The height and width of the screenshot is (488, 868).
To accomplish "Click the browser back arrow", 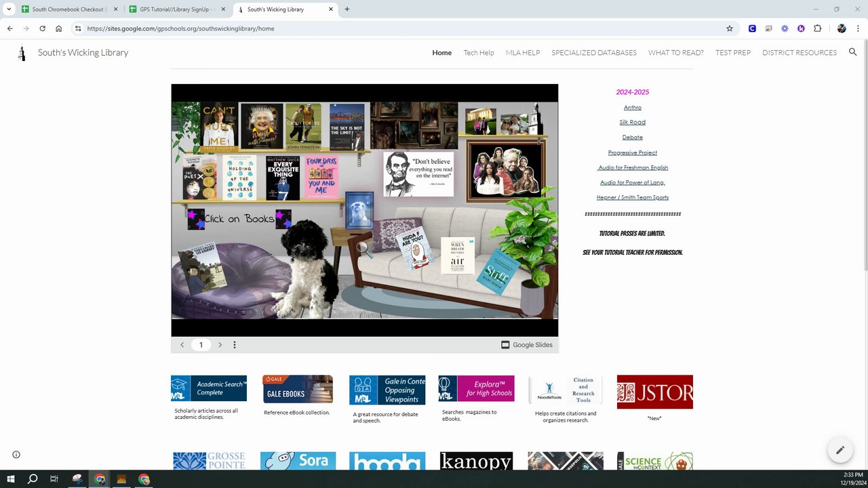I will (10, 28).
